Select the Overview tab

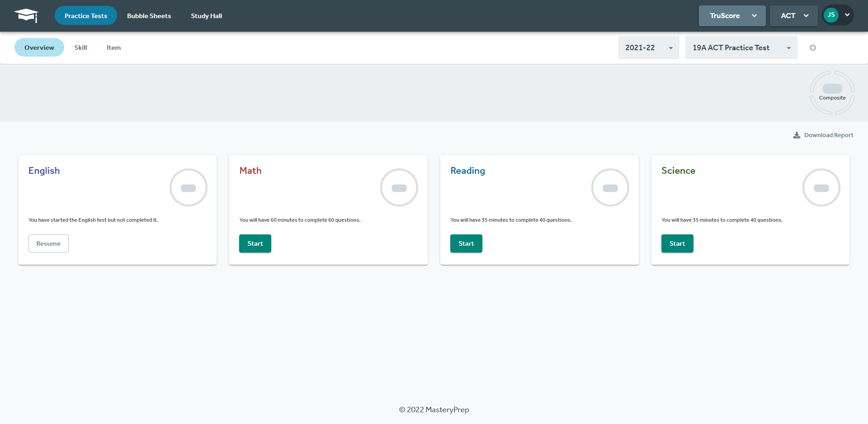(39, 47)
